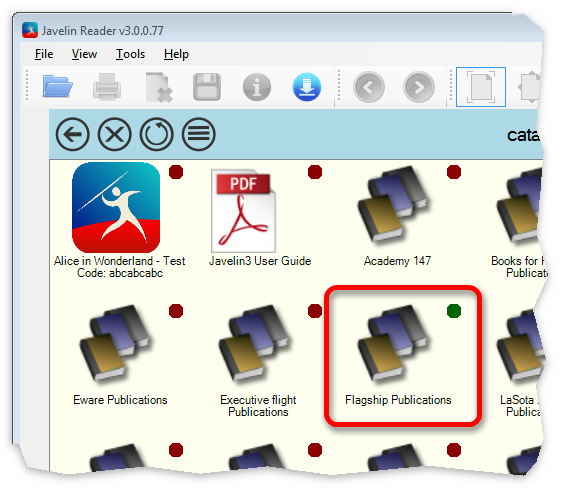
Task: Click green status dot beside Flagship Publications
Action: point(454,311)
